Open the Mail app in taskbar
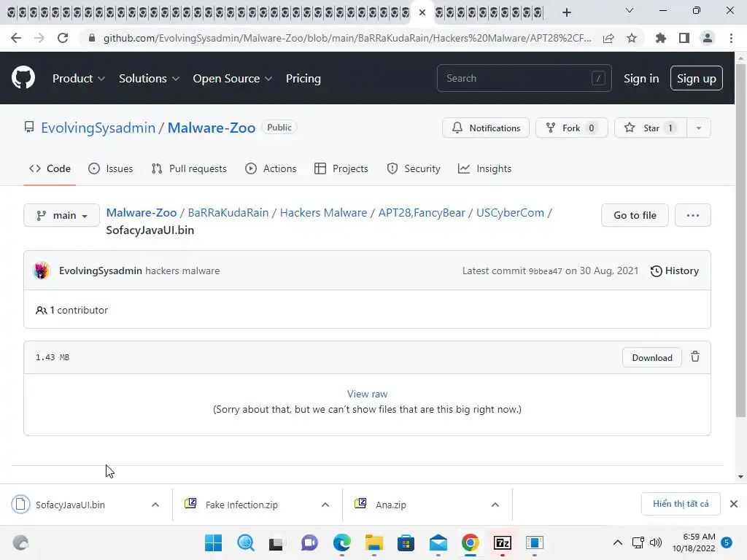 (x=438, y=542)
